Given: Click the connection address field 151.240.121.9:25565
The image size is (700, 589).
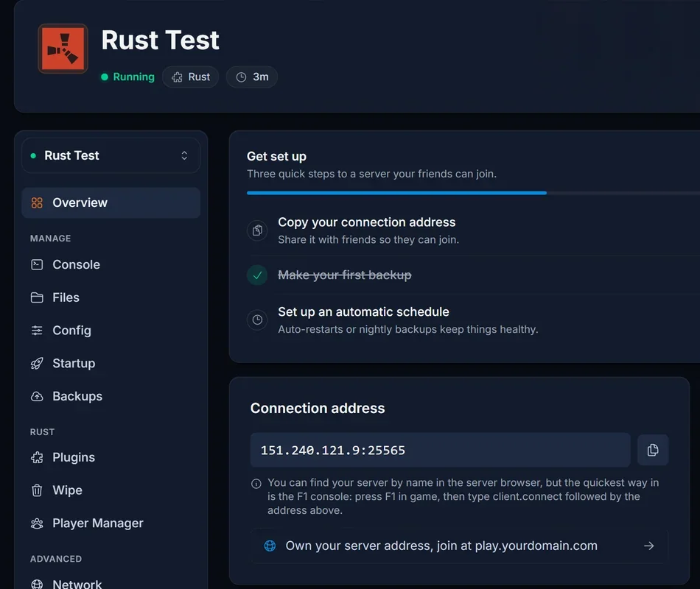Looking at the screenshot, I should [440, 450].
